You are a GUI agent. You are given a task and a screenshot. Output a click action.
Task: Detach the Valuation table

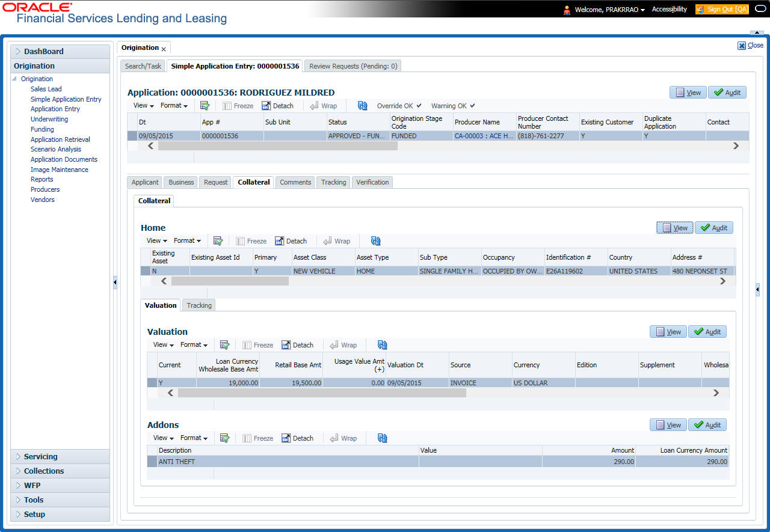click(x=297, y=345)
